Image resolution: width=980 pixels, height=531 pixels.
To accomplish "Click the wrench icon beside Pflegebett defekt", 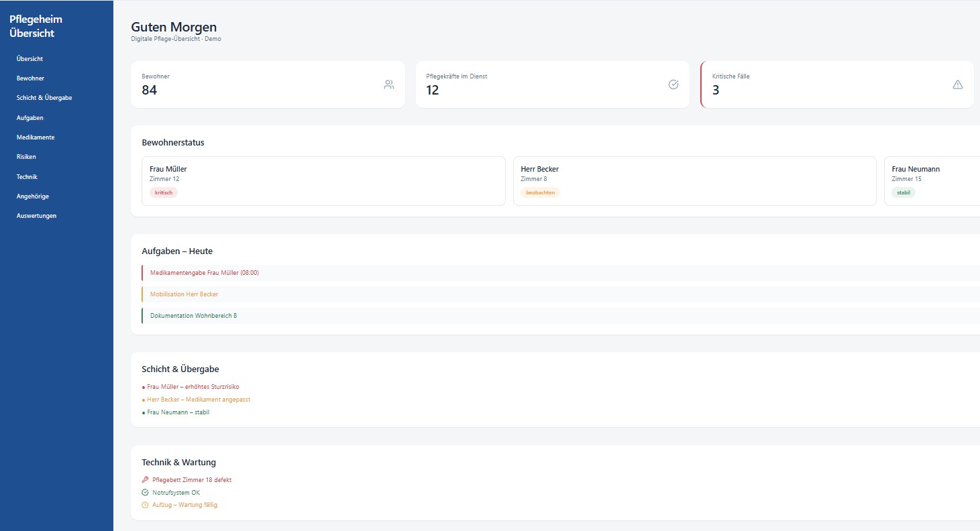I will pos(145,480).
